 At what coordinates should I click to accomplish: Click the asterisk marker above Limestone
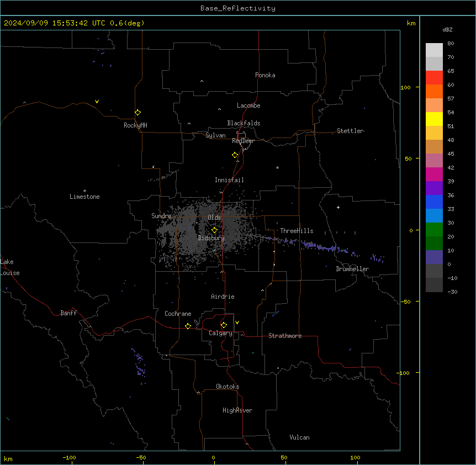click(84, 191)
